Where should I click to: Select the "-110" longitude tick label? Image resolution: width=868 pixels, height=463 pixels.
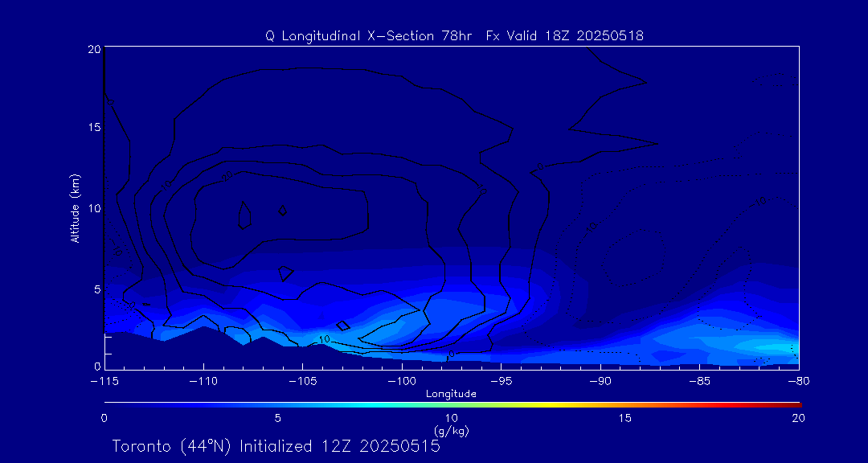click(x=203, y=382)
